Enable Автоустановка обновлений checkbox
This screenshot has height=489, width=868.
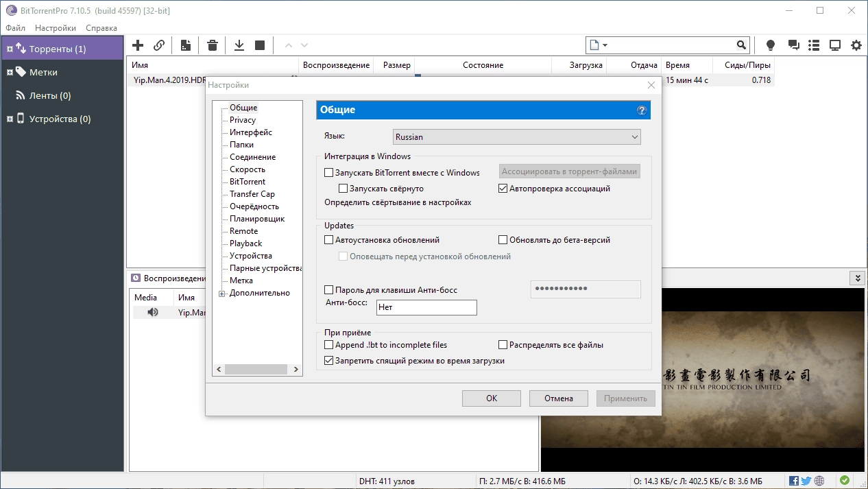[x=328, y=240]
